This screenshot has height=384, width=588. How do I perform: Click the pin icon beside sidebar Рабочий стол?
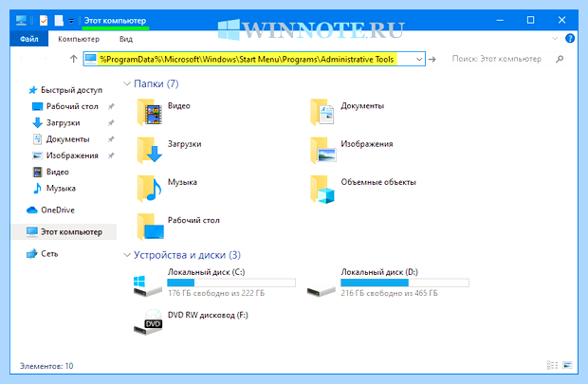111,106
